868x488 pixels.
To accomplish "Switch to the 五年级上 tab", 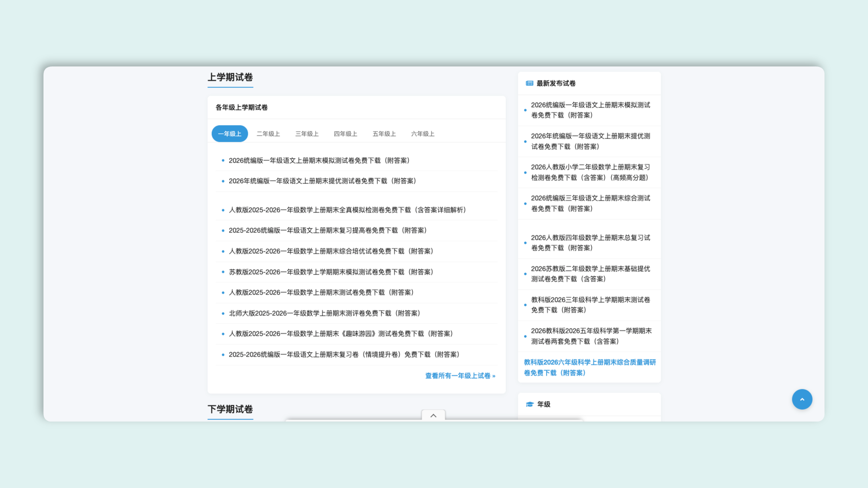I will [x=384, y=133].
